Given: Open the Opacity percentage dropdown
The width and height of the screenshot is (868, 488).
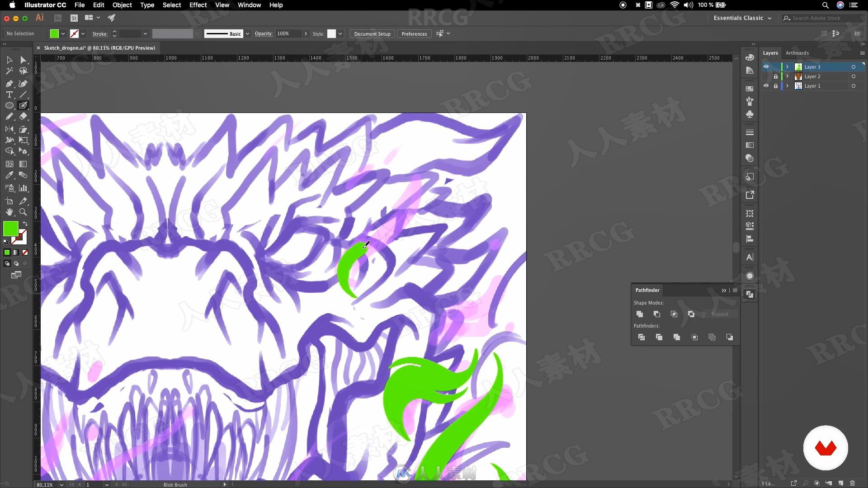Looking at the screenshot, I should tap(305, 33).
